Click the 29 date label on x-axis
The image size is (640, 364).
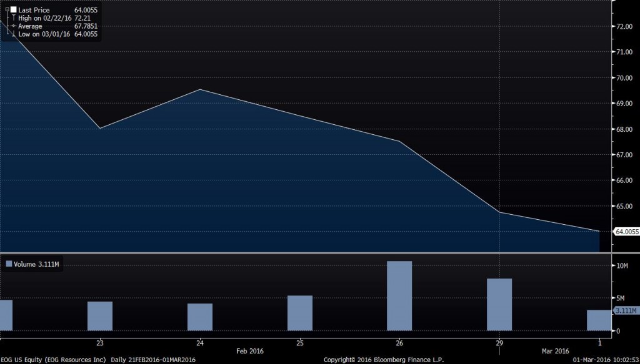click(499, 343)
